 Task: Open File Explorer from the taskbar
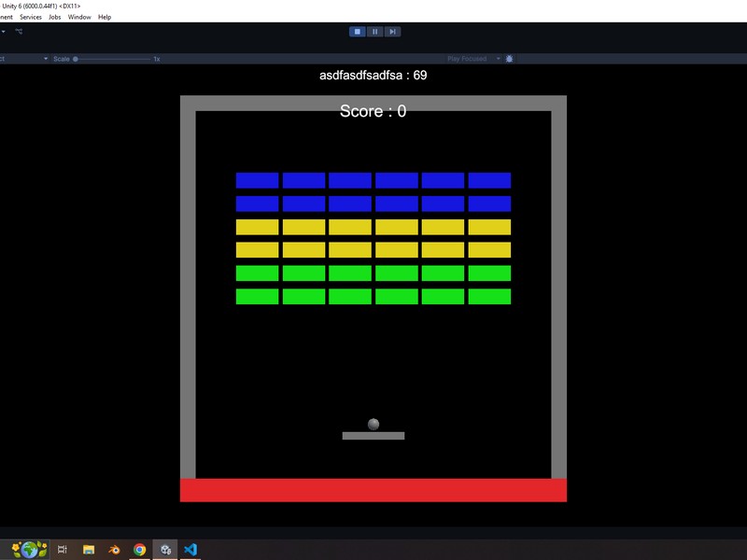point(89,550)
